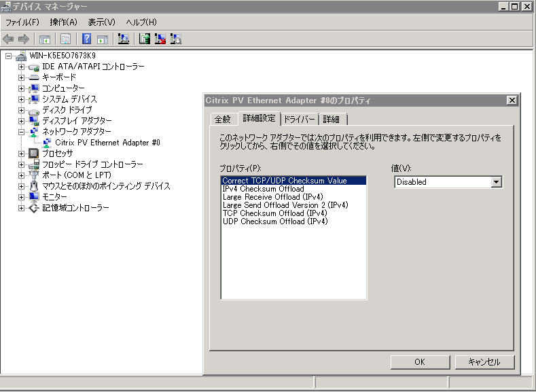
Task: Select IPv4 Checksum Offload property
Action: coord(293,189)
